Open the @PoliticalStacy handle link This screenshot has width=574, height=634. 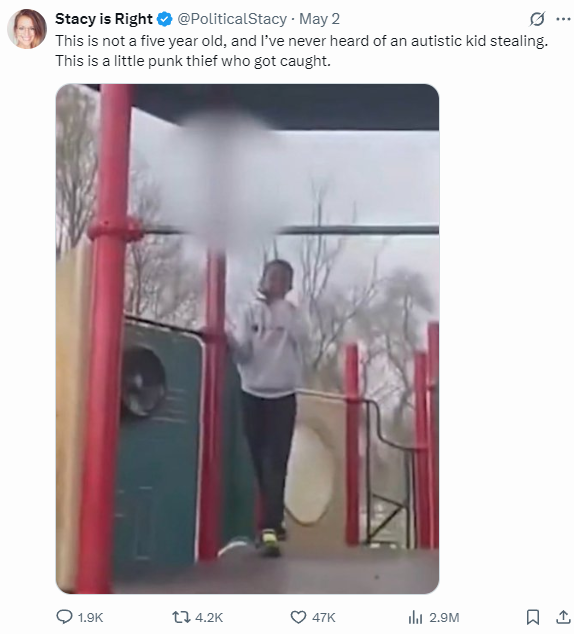pos(232,19)
